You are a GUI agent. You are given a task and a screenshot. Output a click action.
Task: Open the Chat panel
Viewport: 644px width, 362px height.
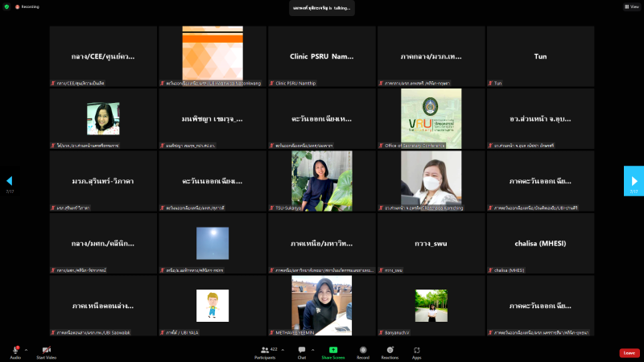click(x=302, y=350)
